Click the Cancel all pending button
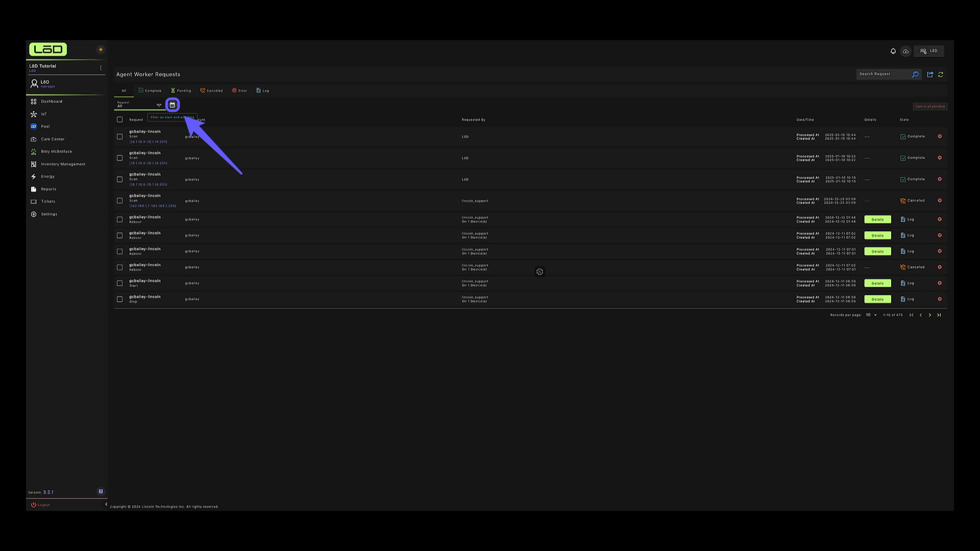This screenshot has width=980, height=551. (x=930, y=107)
